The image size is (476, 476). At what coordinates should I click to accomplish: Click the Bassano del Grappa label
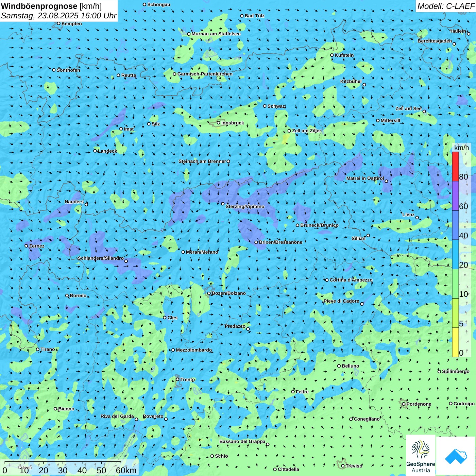click(242, 441)
